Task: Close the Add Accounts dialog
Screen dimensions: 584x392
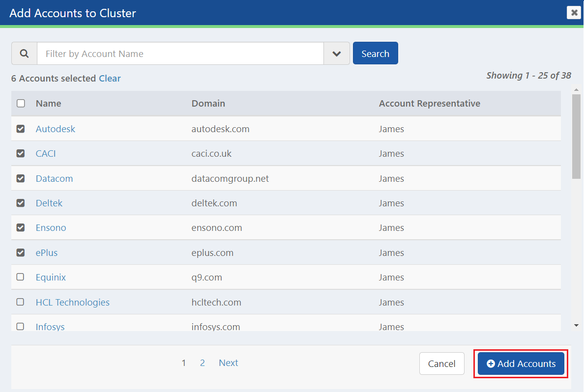Action: pyautogui.click(x=574, y=13)
